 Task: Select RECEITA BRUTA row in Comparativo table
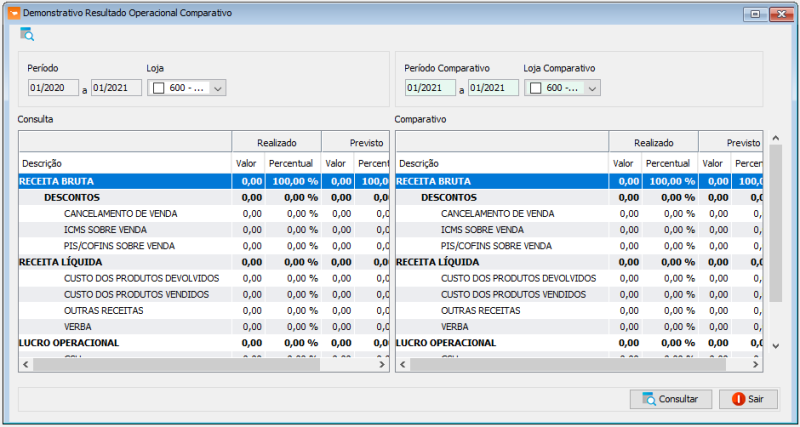[x=579, y=181]
